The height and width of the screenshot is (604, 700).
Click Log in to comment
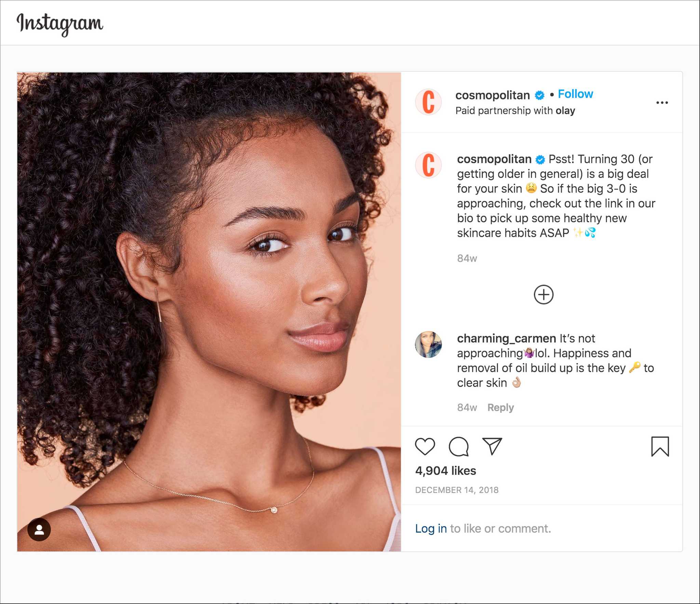431,528
